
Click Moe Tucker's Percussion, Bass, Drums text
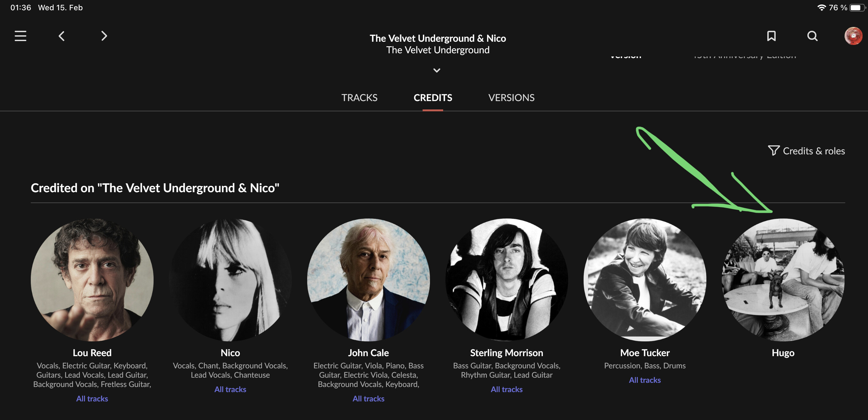pos(645,365)
